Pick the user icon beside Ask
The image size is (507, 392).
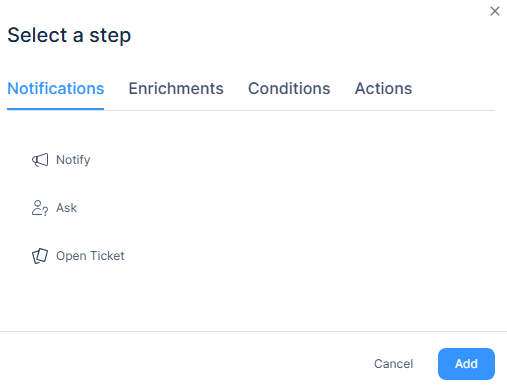(x=40, y=208)
